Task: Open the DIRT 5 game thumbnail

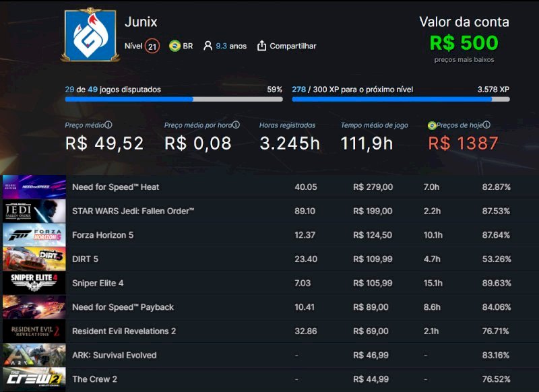Action: coord(34,259)
